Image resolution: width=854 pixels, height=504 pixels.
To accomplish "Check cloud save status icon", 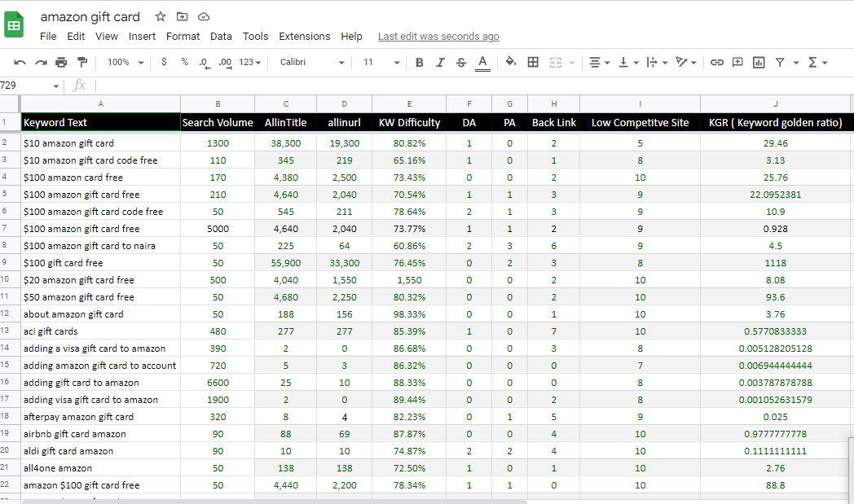I will coord(204,16).
